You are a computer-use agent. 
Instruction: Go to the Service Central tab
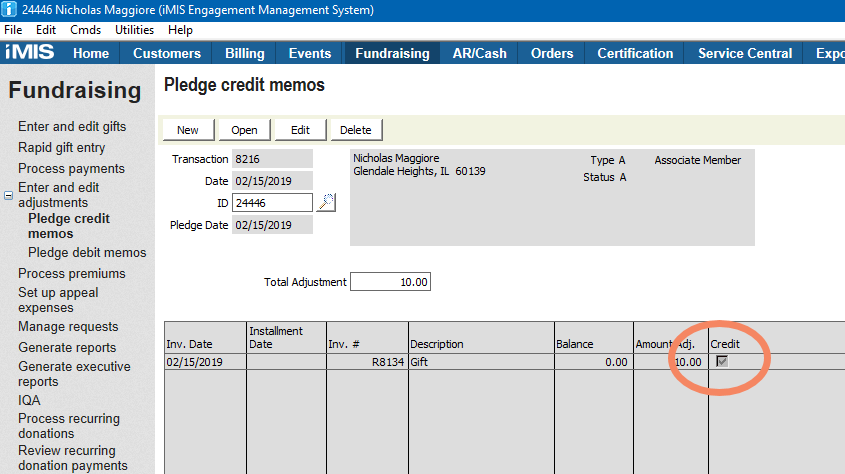(x=744, y=53)
